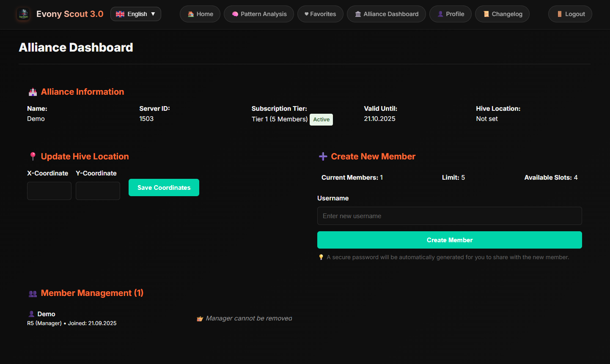The width and height of the screenshot is (610, 364).
Task: Click the pin icon beside Update Hive Location
Action: (33, 156)
